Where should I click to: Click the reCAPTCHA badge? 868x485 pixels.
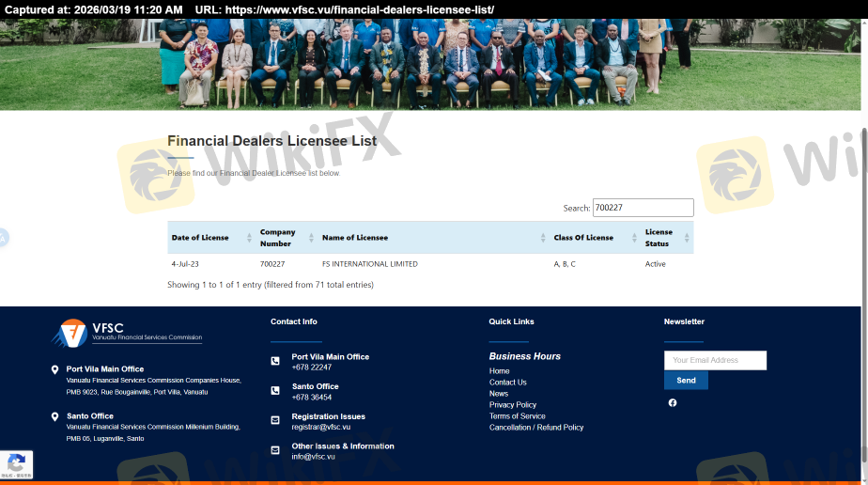(x=16, y=464)
